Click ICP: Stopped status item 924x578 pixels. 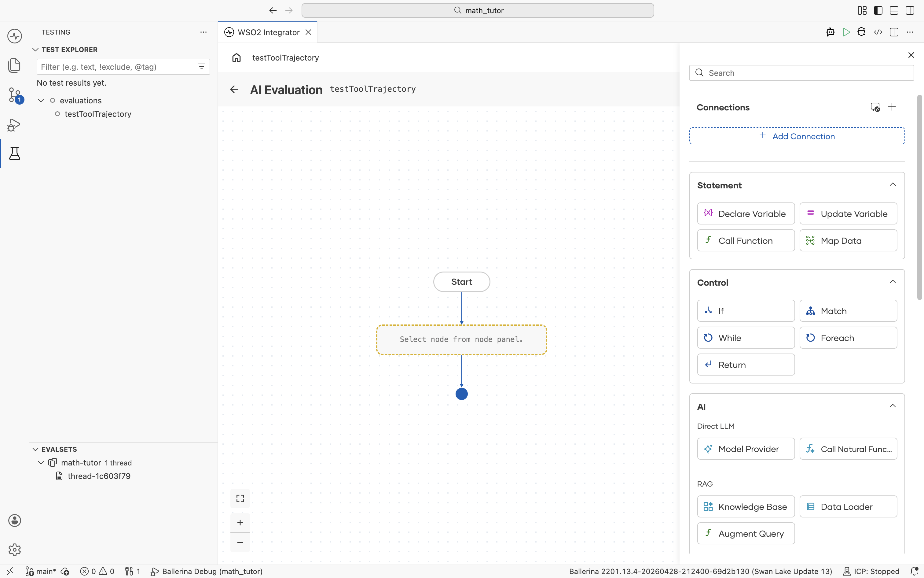click(871, 571)
